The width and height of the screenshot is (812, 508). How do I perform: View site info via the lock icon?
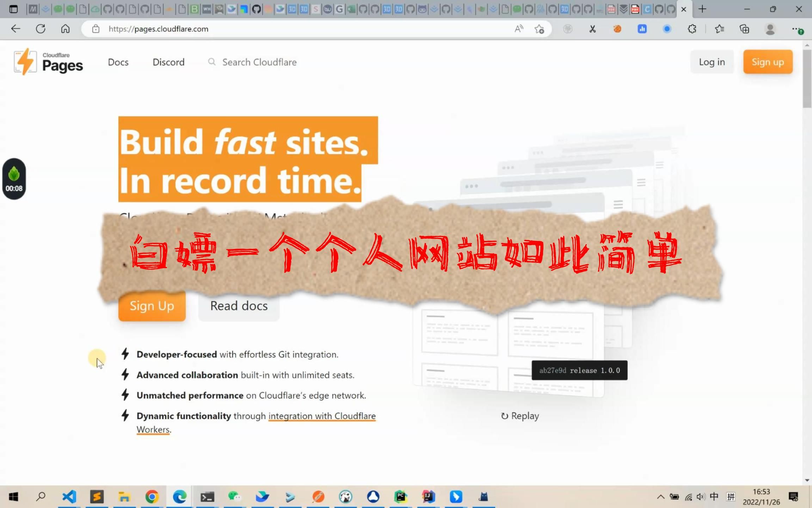pyautogui.click(x=96, y=29)
